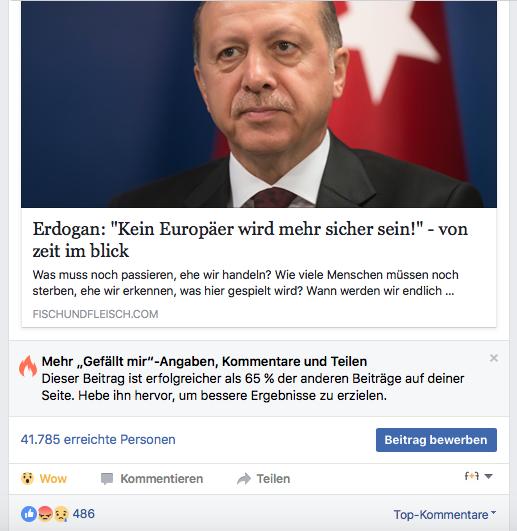Select the Kommentieren text label
The image size is (517, 531).
[161, 479]
